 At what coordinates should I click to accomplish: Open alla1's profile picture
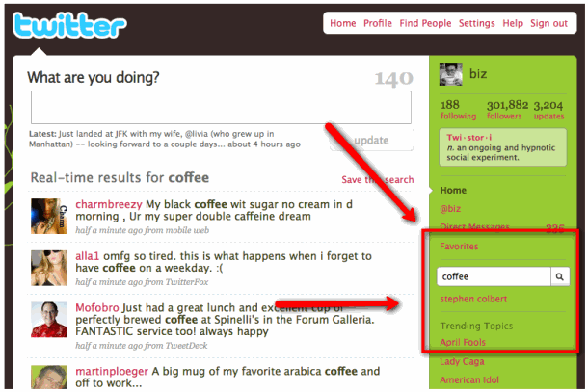click(x=49, y=268)
